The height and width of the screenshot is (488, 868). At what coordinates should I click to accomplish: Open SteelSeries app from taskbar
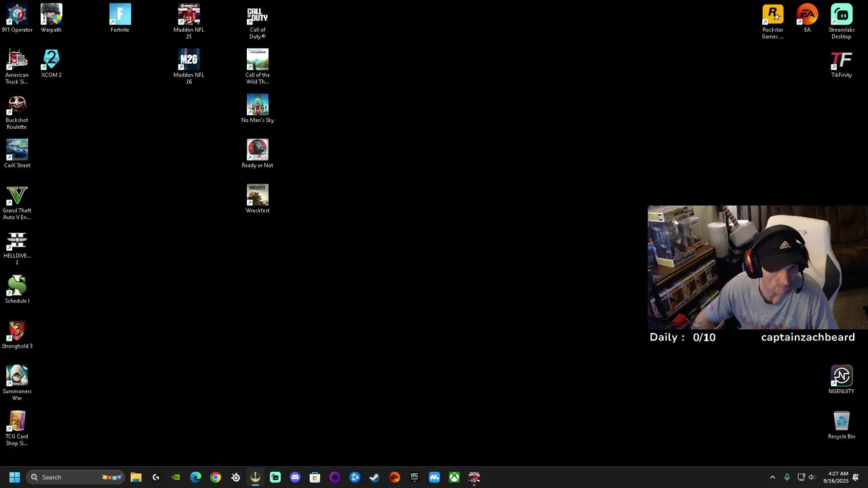coord(235,477)
